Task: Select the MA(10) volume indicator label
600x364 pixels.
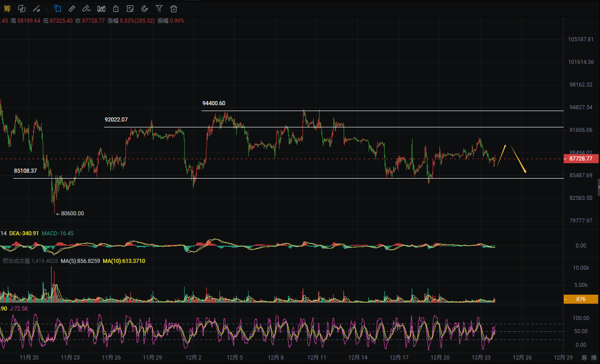Action: tap(124, 261)
